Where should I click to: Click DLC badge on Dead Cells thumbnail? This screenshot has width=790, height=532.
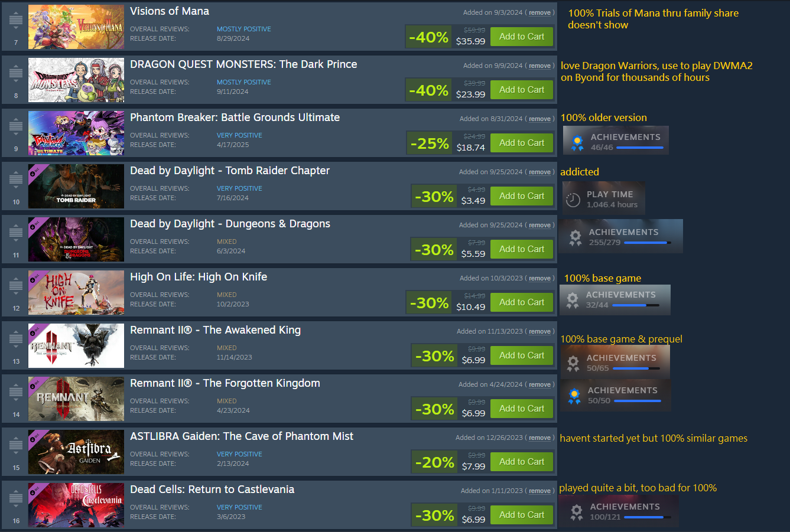(35, 489)
